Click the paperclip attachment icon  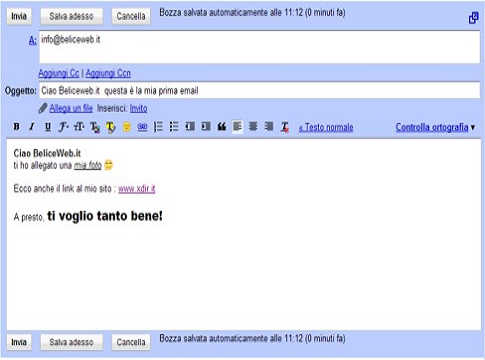click(x=43, y=108)
